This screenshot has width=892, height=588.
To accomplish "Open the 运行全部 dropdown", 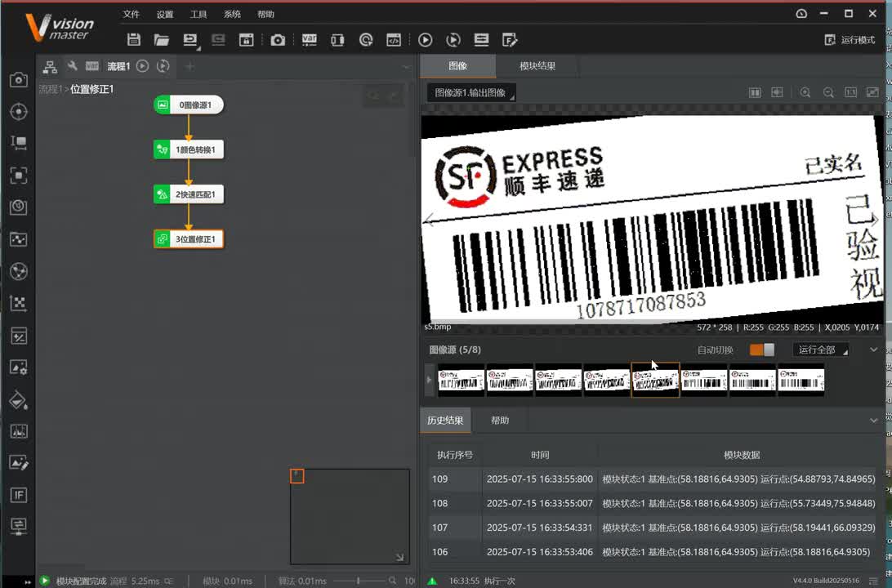I will pos(821,350).
